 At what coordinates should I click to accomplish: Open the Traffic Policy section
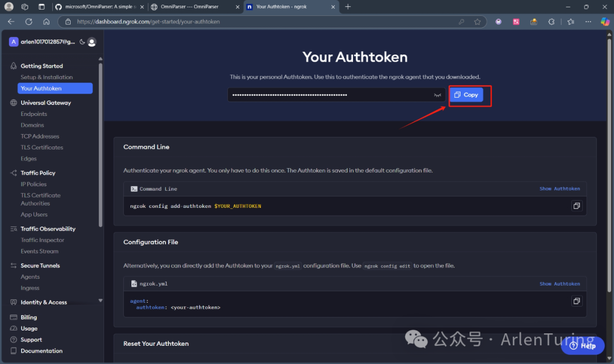click(38, 173)
